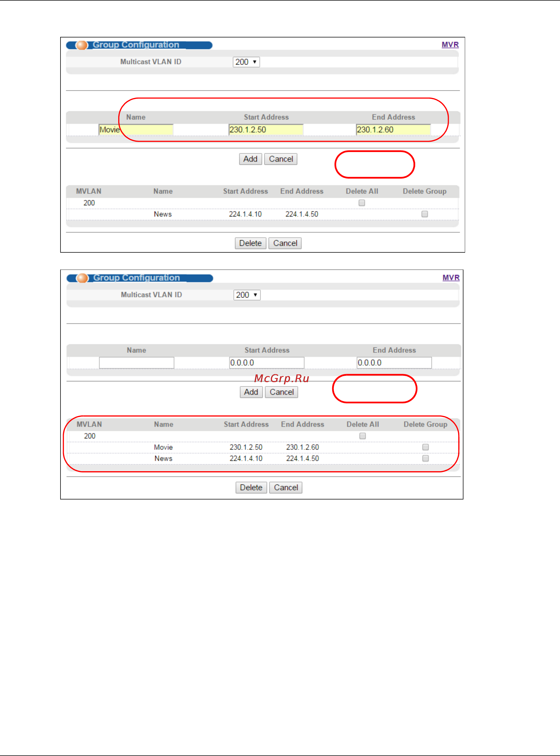Click Cancel next to Delete in top panel
Image resolution: width=560 pixels, height=756 pixels.
click(x=285, y=243)
